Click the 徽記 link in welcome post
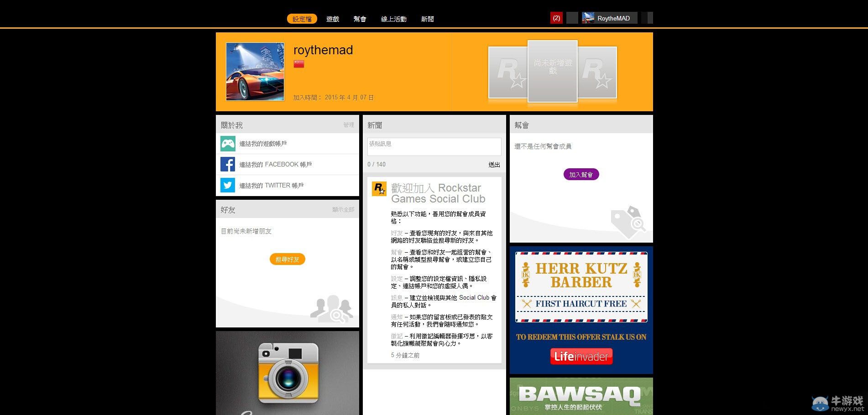 click(397, 336)
